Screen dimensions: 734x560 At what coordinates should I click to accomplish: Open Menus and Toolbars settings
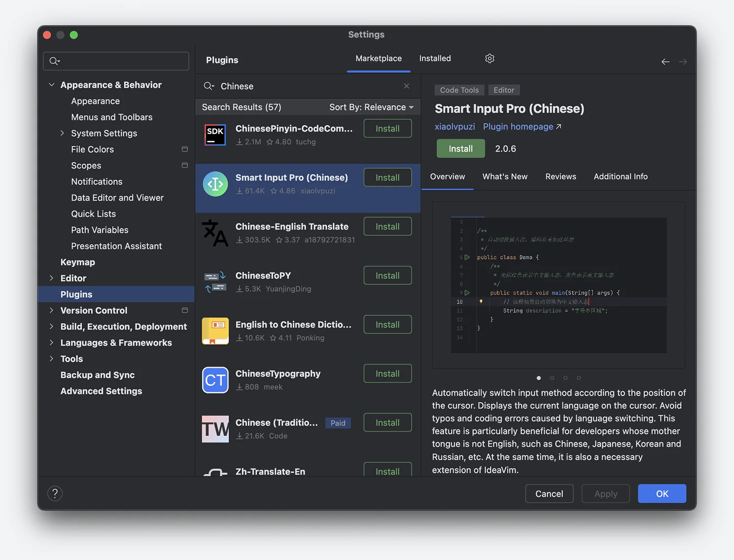(x=112, y=117)
